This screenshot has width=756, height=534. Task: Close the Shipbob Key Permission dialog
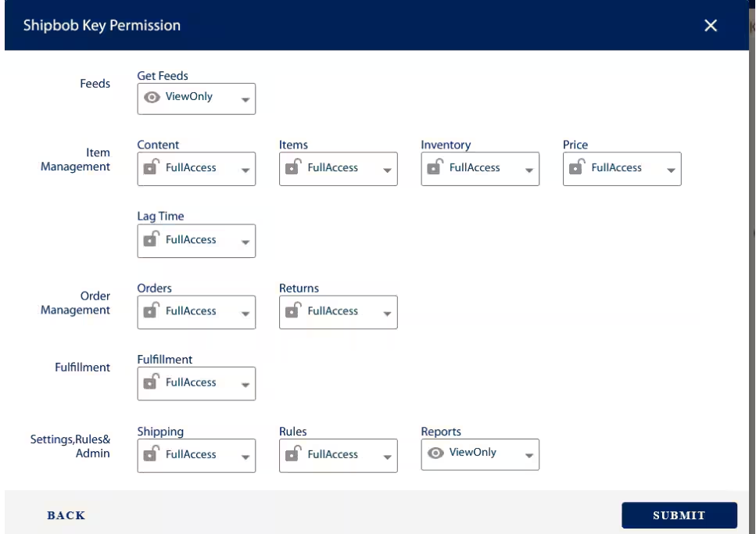pyautogui.click(x=711, y=25)
